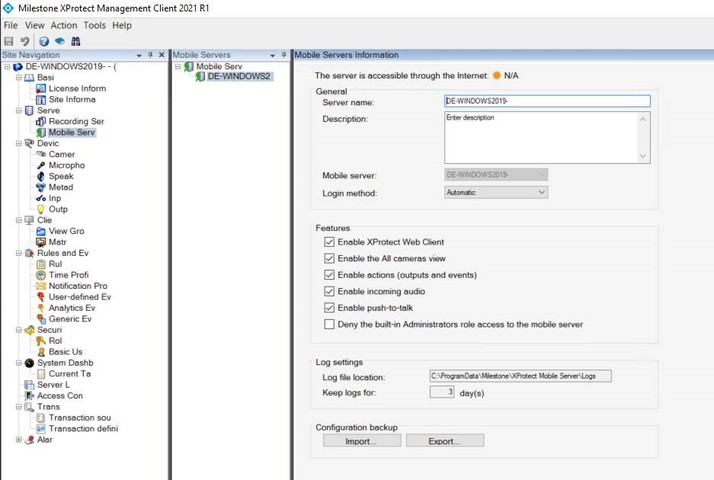The image size is (714, 480).
Task: Click the System Dashboard gauge icon
Action: click(x=29, y=363)
